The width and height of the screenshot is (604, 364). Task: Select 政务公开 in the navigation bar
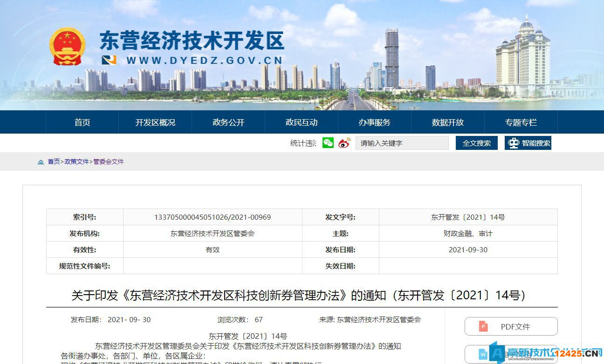pyautogui.click(x=228, y=122)
